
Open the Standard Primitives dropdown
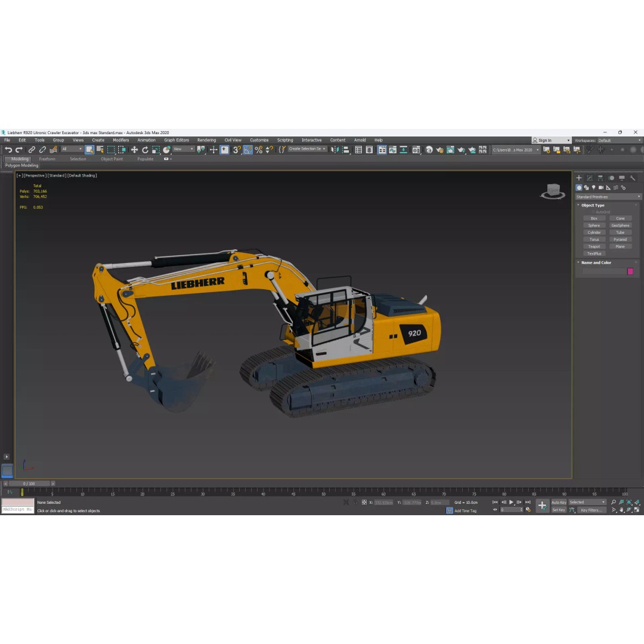click(608, 197)
